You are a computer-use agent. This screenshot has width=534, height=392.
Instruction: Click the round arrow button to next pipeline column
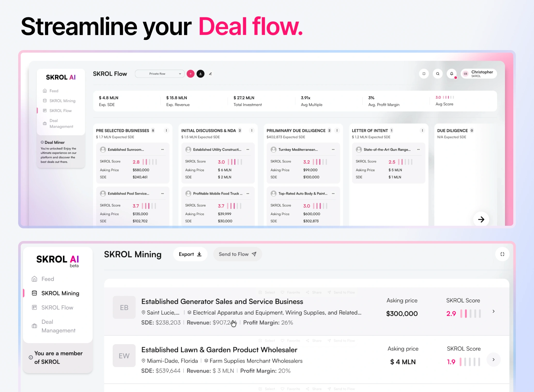(x=481, y=219)
